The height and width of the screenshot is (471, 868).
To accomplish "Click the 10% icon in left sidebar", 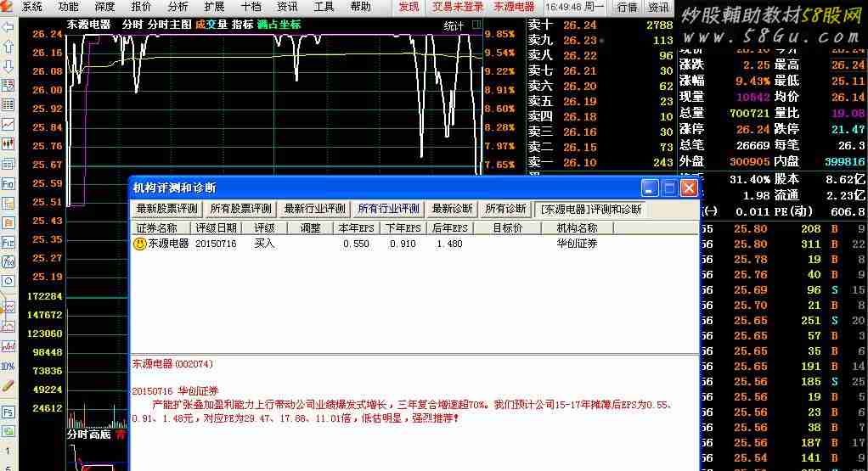I will tap(8, 366).
